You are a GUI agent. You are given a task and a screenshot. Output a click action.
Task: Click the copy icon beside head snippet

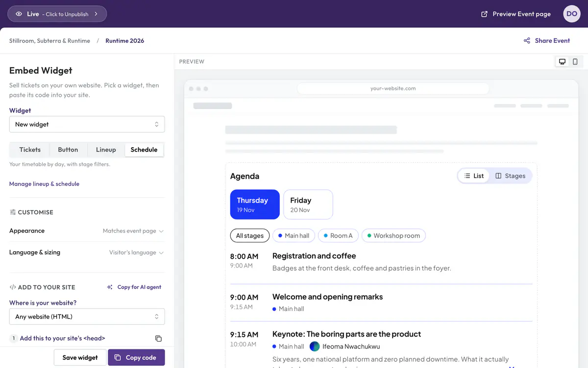pyautogui.click(x=158, y=339)
